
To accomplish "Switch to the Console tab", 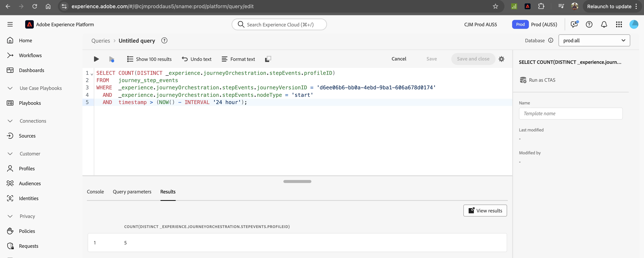I will (95, 192).
